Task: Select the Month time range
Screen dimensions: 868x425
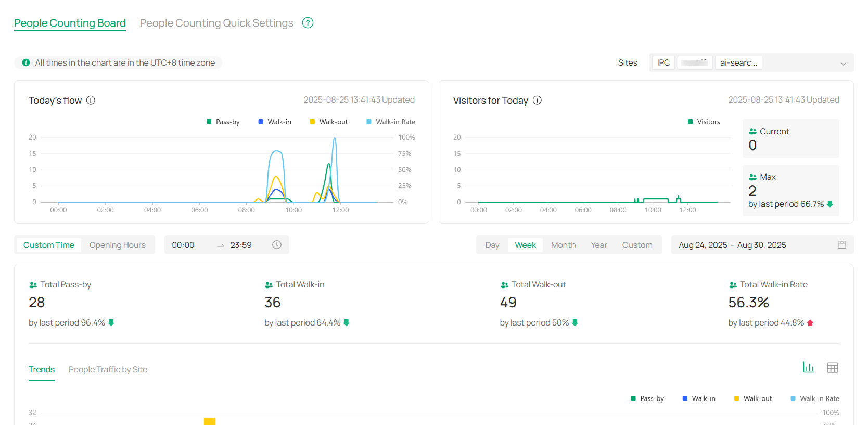Action: (x=563, y=245)
